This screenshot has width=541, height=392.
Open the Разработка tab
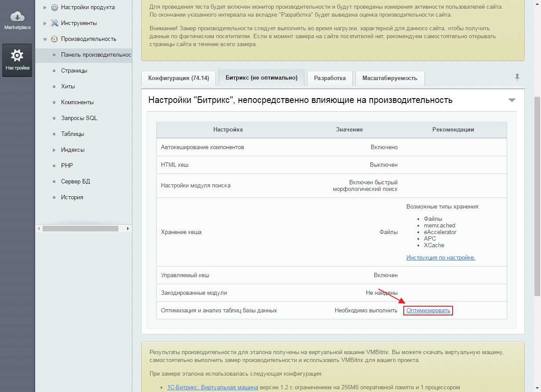pyautogui.click(x=329, y=78)
